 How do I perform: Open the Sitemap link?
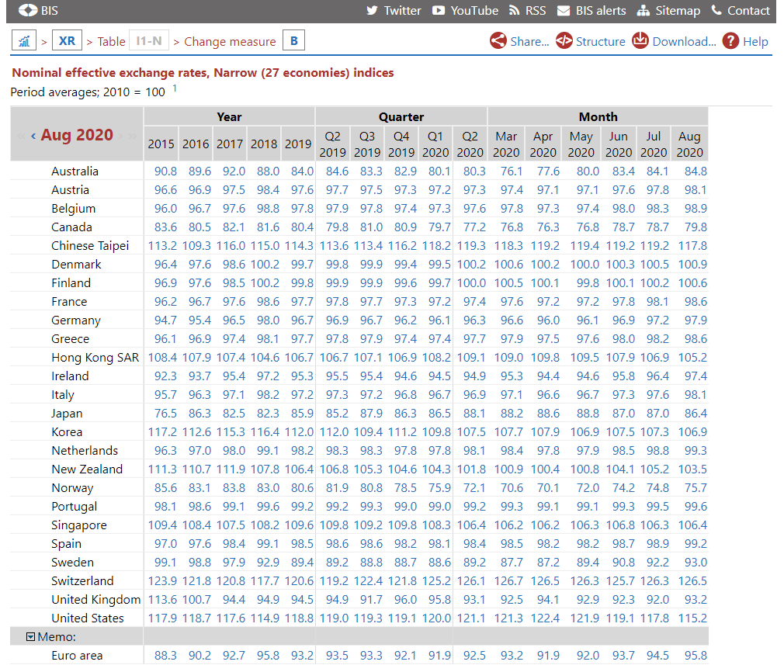coord(668,11)
